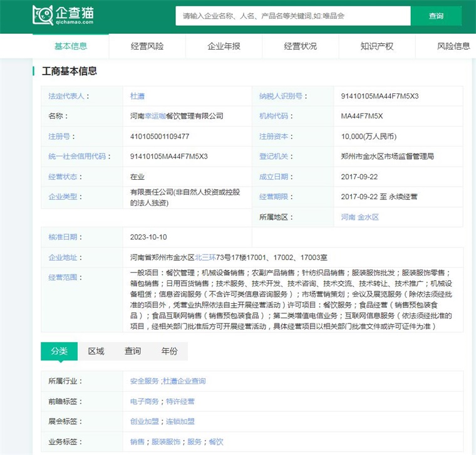The image size is (476, 455).
Task: Switch to the 查询 sub-tab
Action: (133, 351)
